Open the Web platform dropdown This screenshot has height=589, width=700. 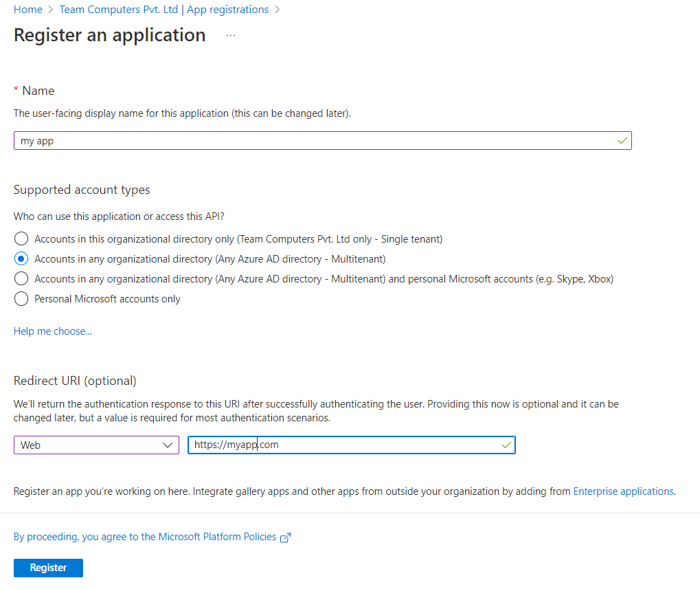coord(96,445)
